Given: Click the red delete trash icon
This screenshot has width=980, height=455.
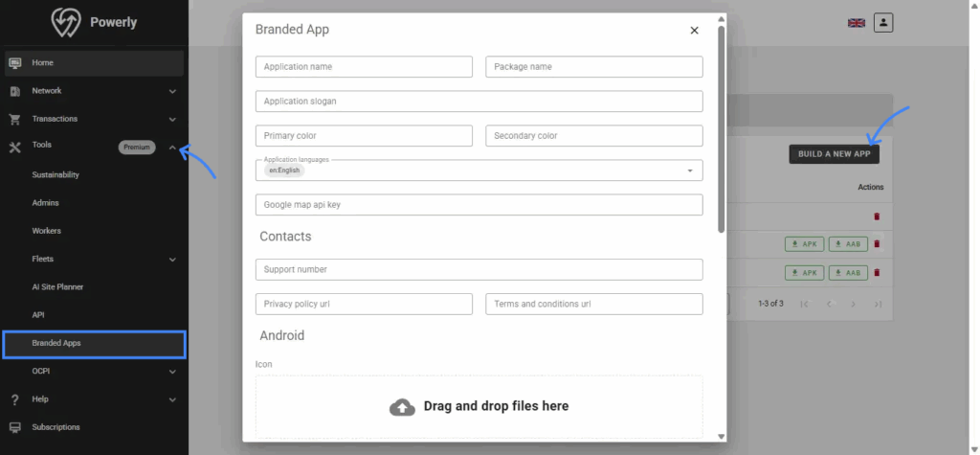Looking at the screenshot, I should click(x=877, y=216).
